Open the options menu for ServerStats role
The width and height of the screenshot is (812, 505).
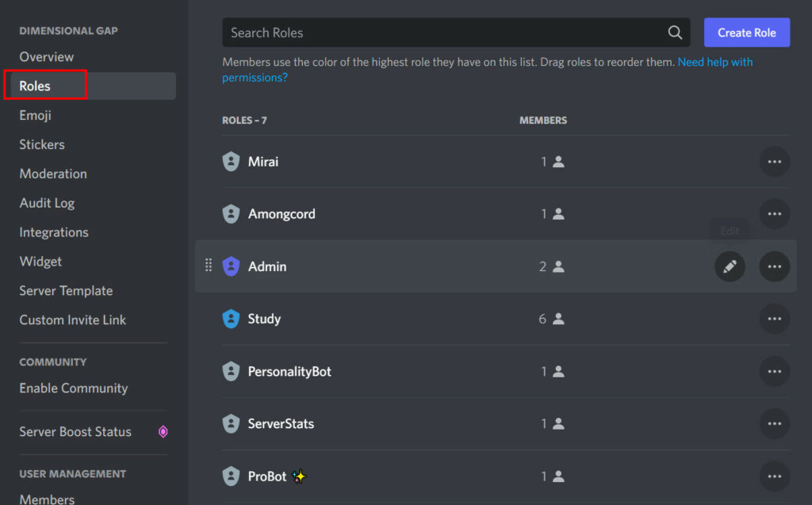tap(775, 423)
